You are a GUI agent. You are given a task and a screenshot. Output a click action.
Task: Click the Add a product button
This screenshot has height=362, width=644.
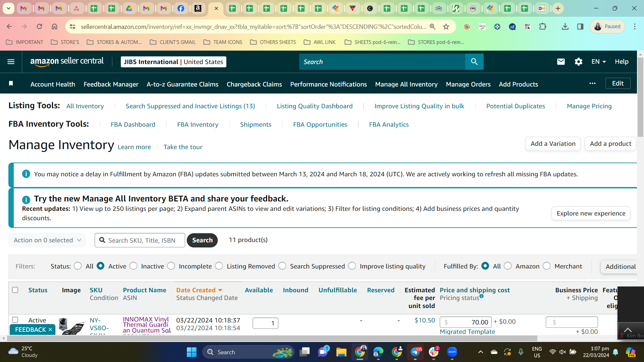tap(610, 144)
